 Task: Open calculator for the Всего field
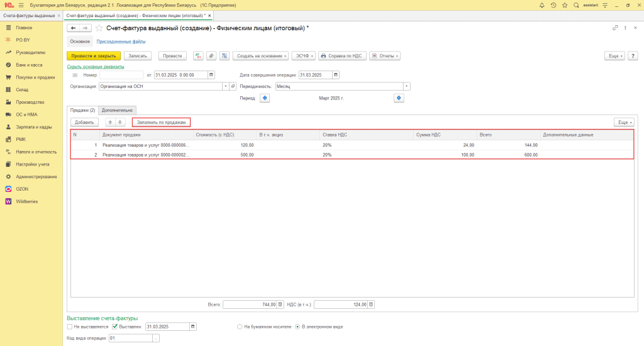click(x=280, y=304)
